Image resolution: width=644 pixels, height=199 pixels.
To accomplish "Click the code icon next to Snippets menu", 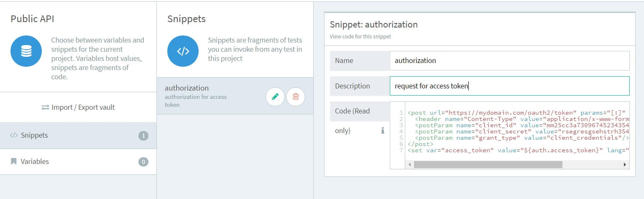I will click(x=14, y=136).
